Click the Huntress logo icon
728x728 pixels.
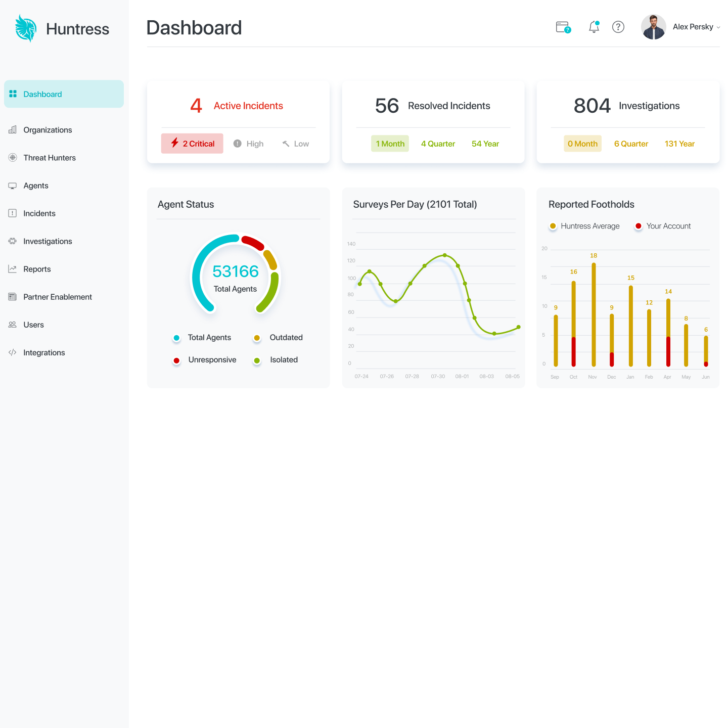pyautogui.click(x=26, y=28)
